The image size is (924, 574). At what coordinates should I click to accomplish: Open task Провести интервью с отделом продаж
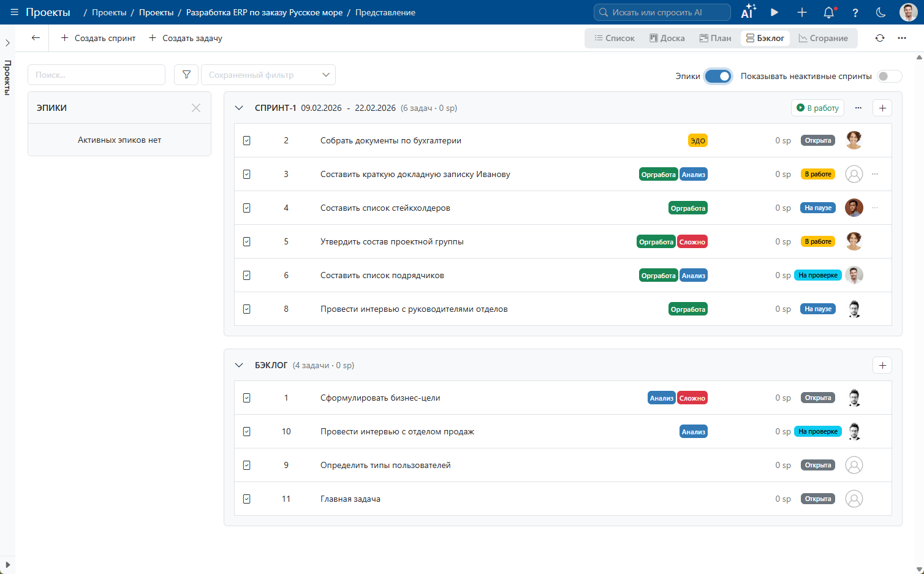pyautogui.click(x=397, y=431)
